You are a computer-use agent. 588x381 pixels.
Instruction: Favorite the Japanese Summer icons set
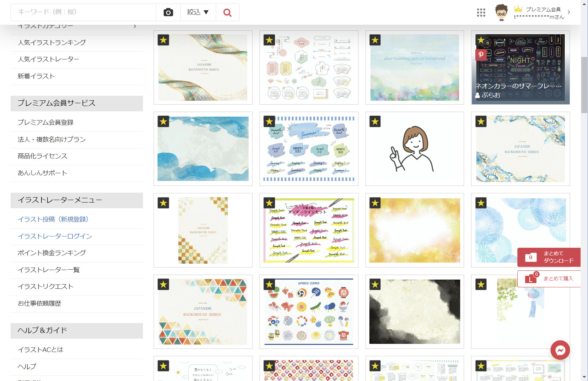(269, 284)
